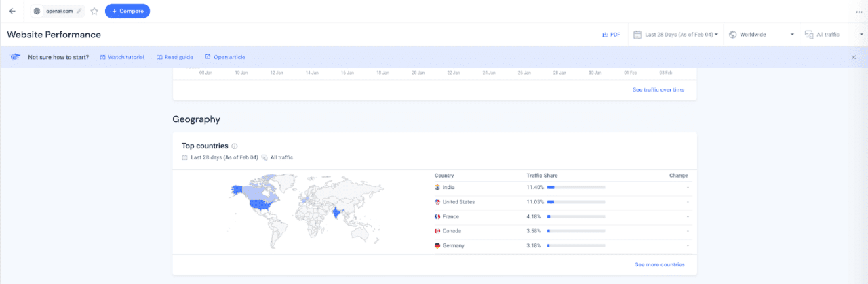
Task: Dismiss the Not sure how to start banner
Action: (853, 57)
